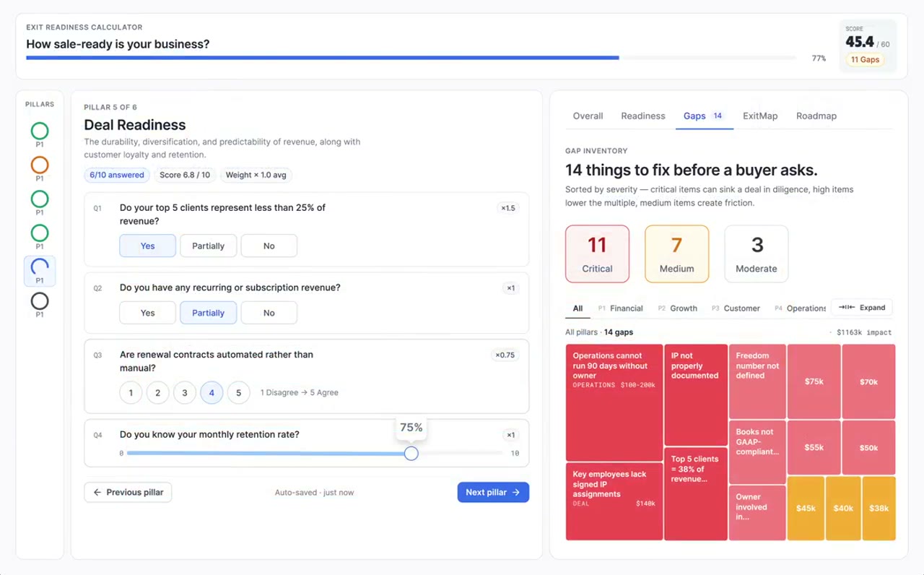
Task: Rate renewal contracts automation as 5
Action: [x=239, y=392]
